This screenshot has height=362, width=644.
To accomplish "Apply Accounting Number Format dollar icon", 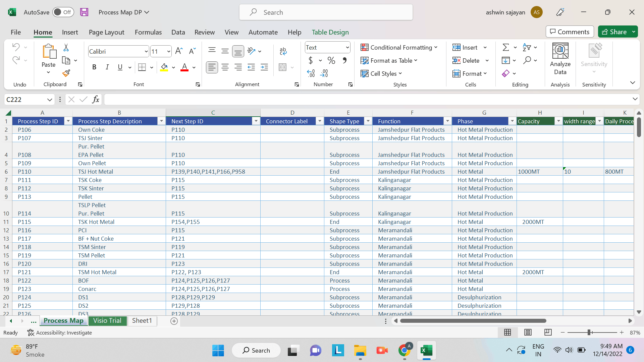I will (311, 60).
